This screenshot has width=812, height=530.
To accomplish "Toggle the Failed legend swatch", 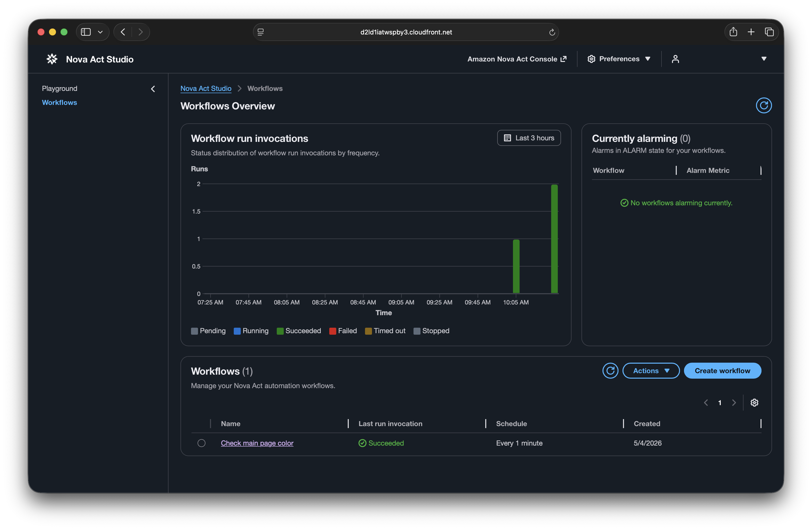I will coord(333,331).
